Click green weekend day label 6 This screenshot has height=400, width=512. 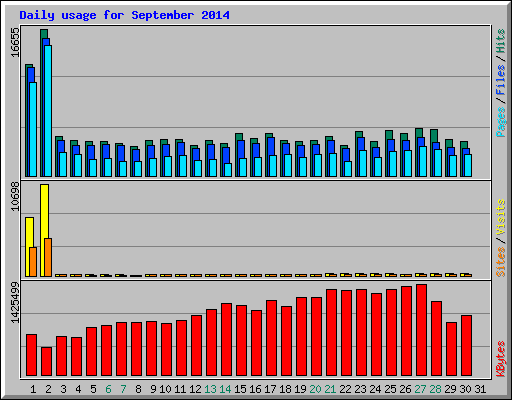[x=108, y=389]
